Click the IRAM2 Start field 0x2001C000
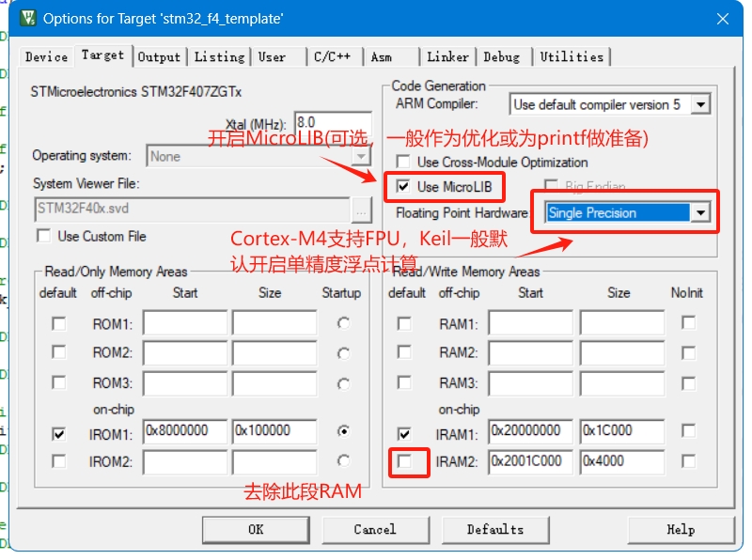 coord(530,461)
